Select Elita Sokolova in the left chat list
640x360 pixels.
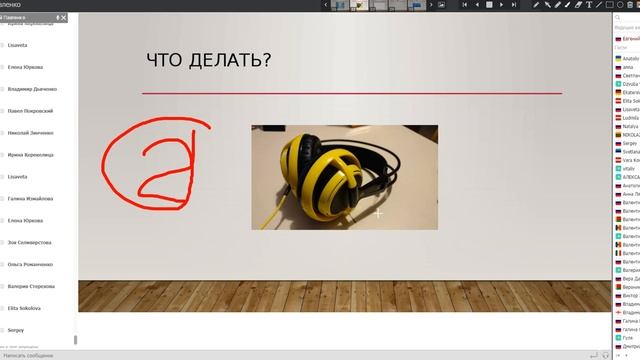click(24, 309)
